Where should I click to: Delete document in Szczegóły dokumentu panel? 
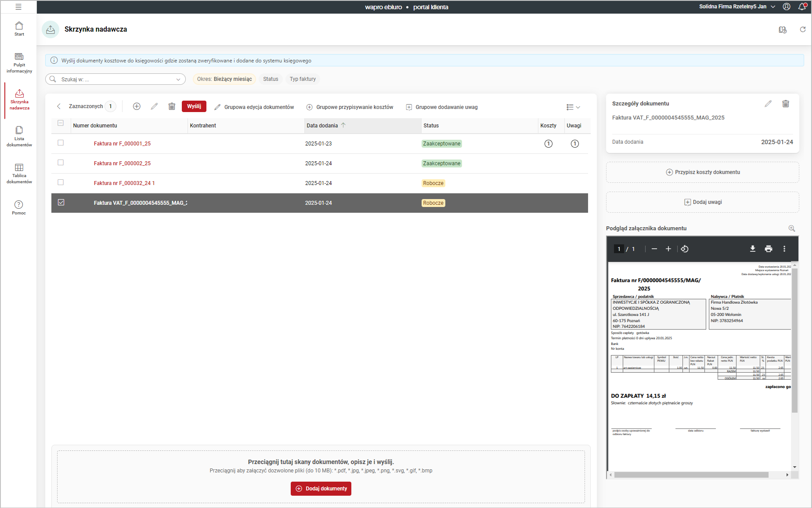(x=786, y=104)
